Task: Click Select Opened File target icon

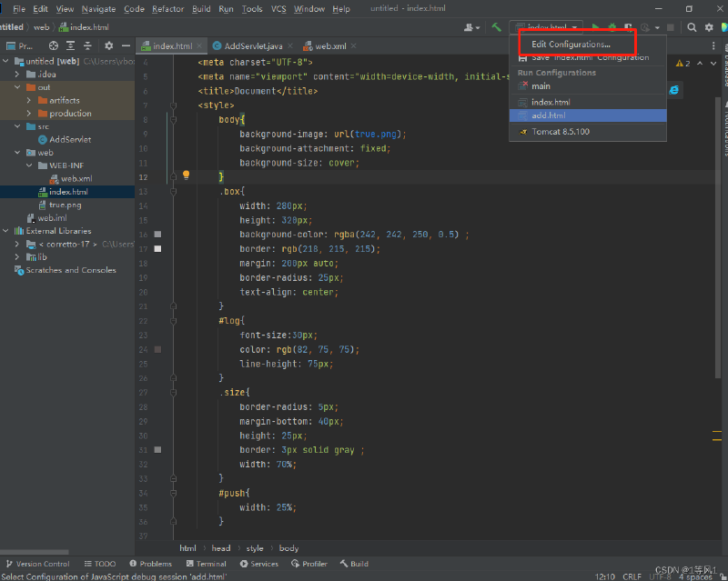Action: pos(54,45)
